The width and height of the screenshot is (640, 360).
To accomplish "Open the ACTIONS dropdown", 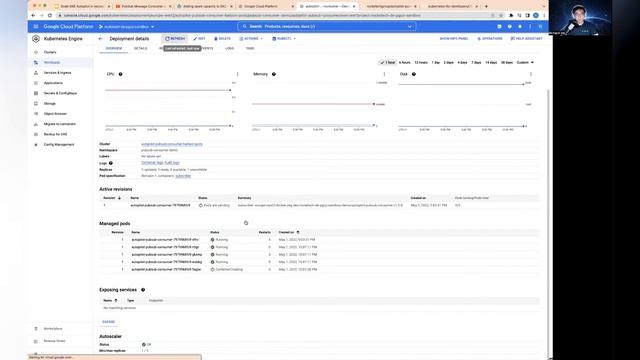I will (x=251, y=39).
